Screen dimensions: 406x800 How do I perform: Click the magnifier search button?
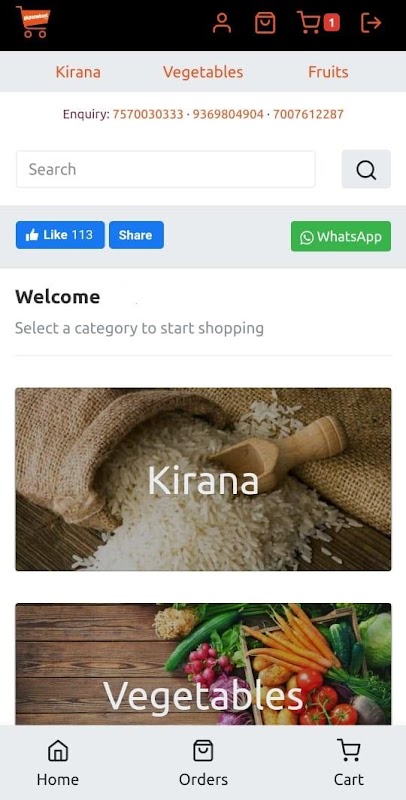(366, 169)
